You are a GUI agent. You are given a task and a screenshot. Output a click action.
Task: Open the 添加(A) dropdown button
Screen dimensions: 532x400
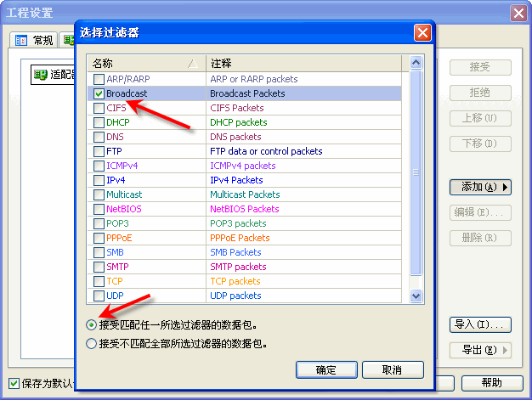point(480,187)
